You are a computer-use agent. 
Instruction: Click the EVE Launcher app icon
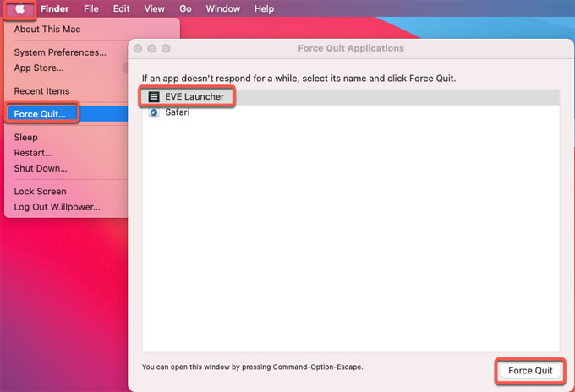pyautogui.click(x=154, y=96)
